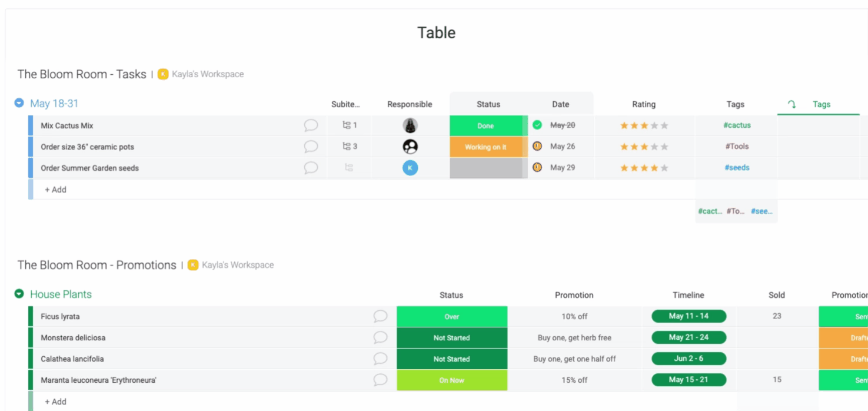Click May 15 - 21 timeline pill
The image size is (868, 411).
689,380
